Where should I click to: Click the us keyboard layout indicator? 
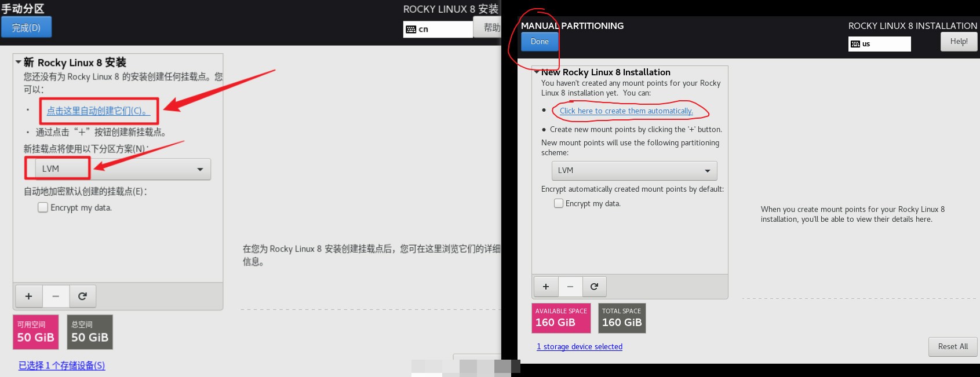pyautogui.click(x=879, y=44)
